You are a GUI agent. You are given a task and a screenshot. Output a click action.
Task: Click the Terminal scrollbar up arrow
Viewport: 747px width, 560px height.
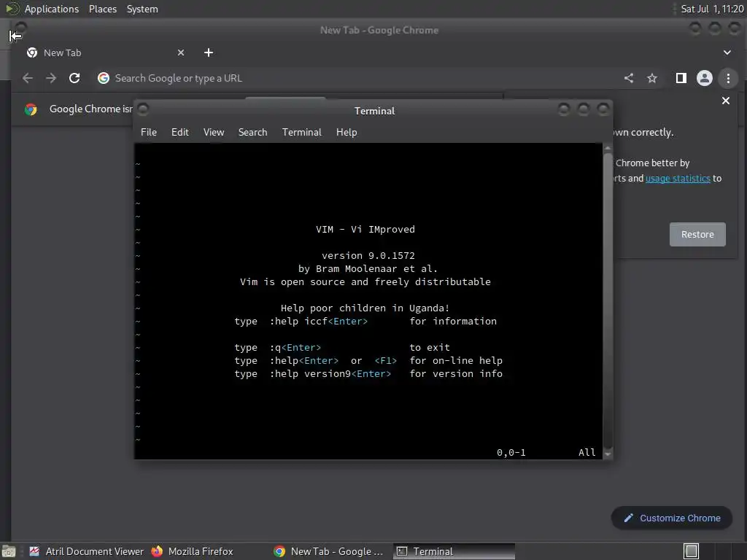608,148
